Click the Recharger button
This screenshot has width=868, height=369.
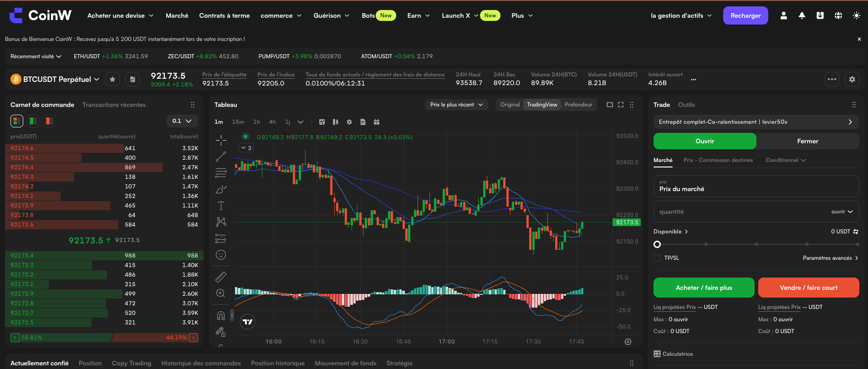(x=745, y=15)
